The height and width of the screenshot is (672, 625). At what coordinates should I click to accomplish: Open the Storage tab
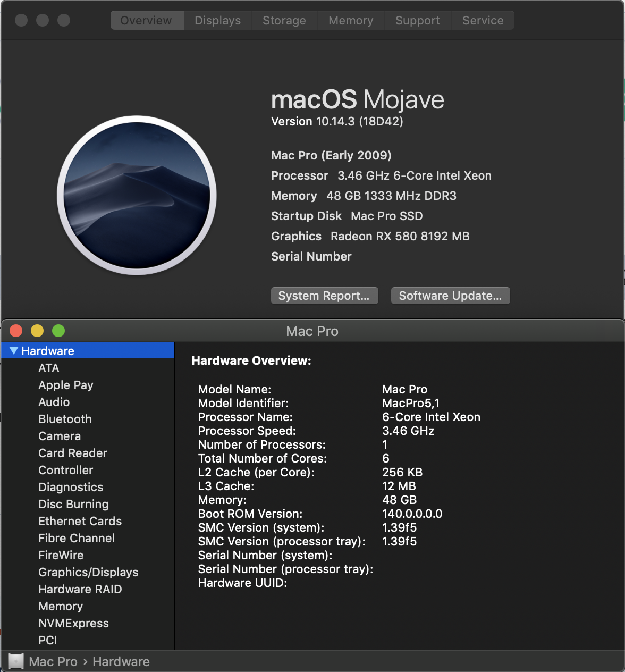coord(284,20)
